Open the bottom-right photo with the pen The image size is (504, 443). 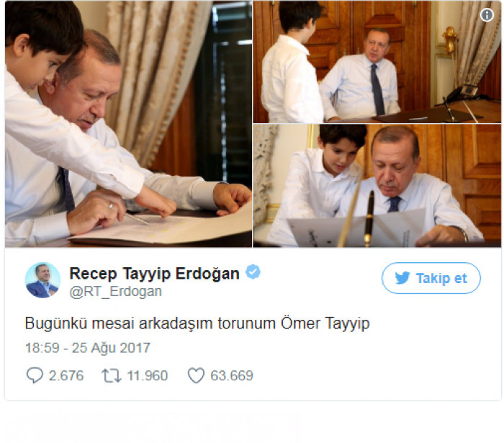click(x=377, y=186)
